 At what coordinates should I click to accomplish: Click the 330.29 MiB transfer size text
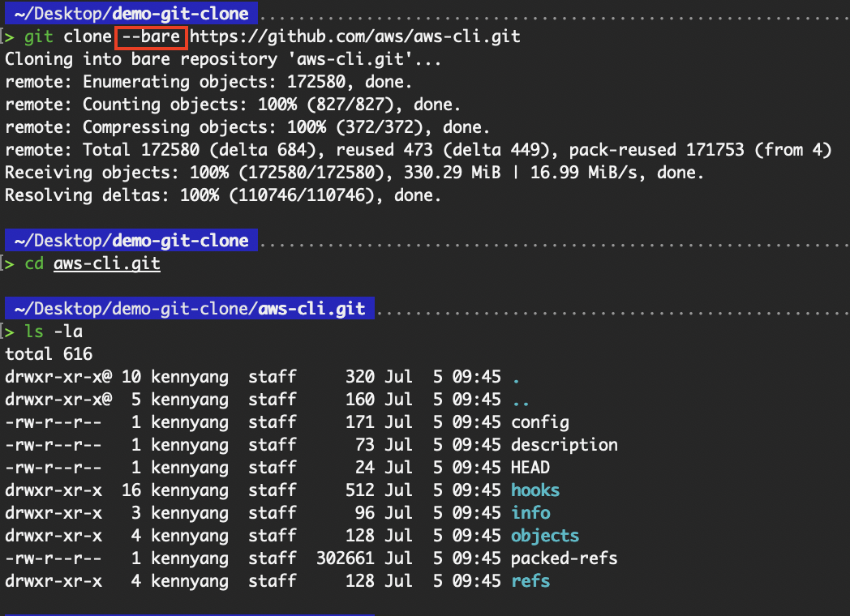click(452, 173)
